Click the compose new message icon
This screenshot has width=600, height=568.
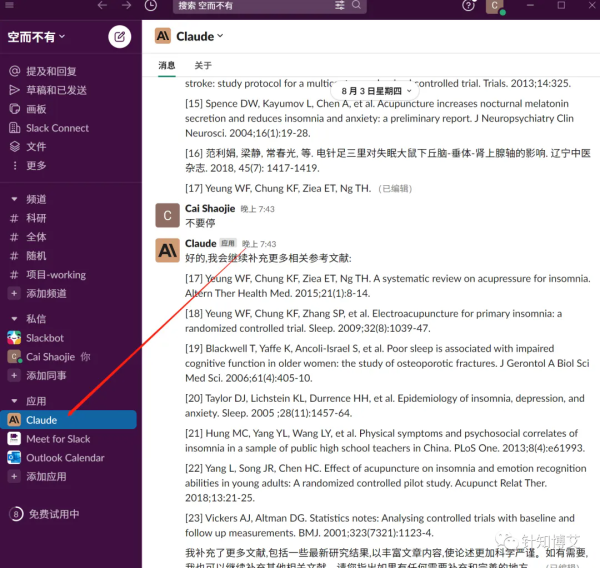[119, 37]
